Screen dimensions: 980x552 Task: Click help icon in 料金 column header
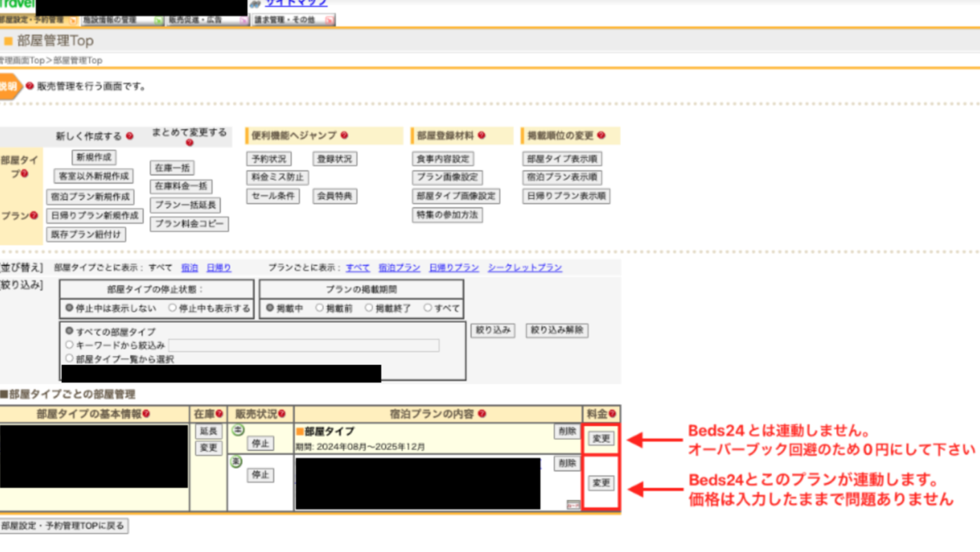612,414
